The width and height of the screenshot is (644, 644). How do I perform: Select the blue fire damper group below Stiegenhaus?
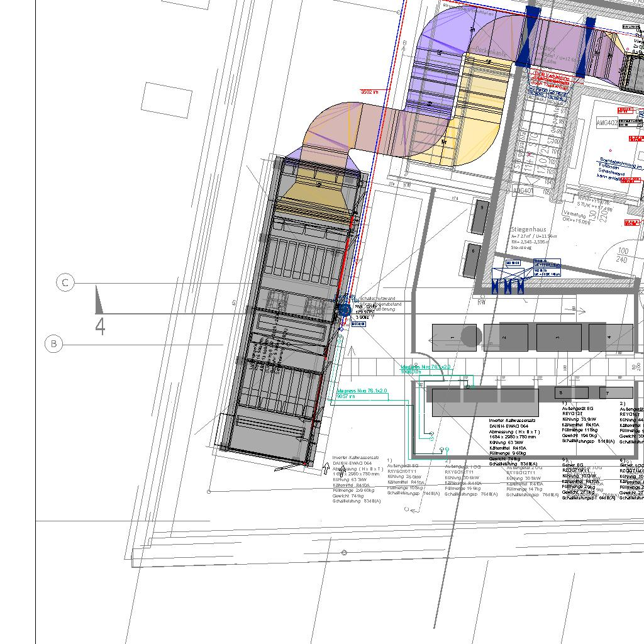508,286
